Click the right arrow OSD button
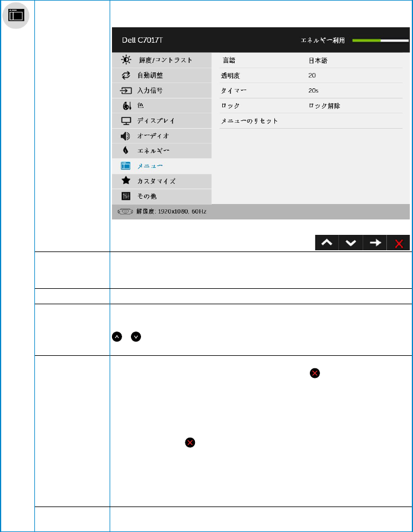Screen dimensions: 413x532 pyautogui.click(x=374, y=243)
